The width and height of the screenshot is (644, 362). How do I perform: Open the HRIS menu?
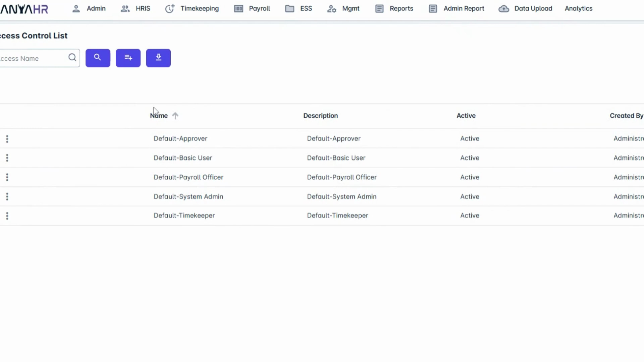pos(136,9)
